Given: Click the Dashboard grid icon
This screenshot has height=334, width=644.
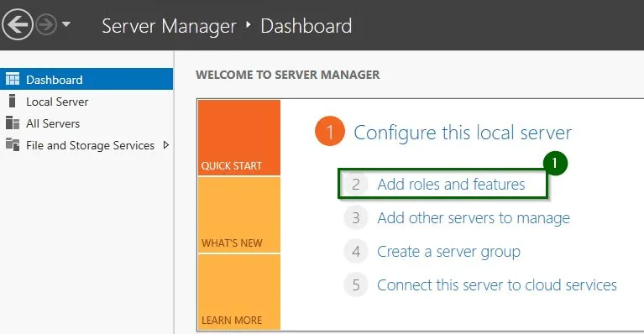Looking at the screenshot, I should (x=13, y=79).
